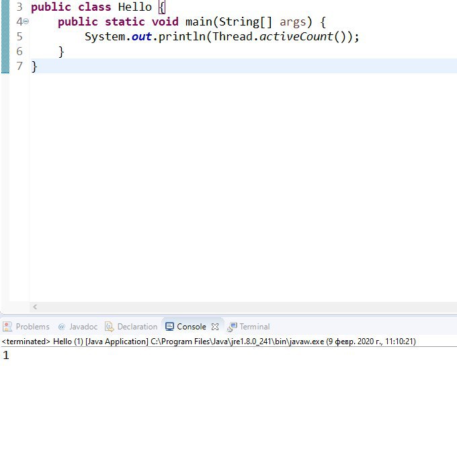This screenshot has height=476, width=457.
Task: Click the left arrow of horizontal scrollbar
Action: 35,307
